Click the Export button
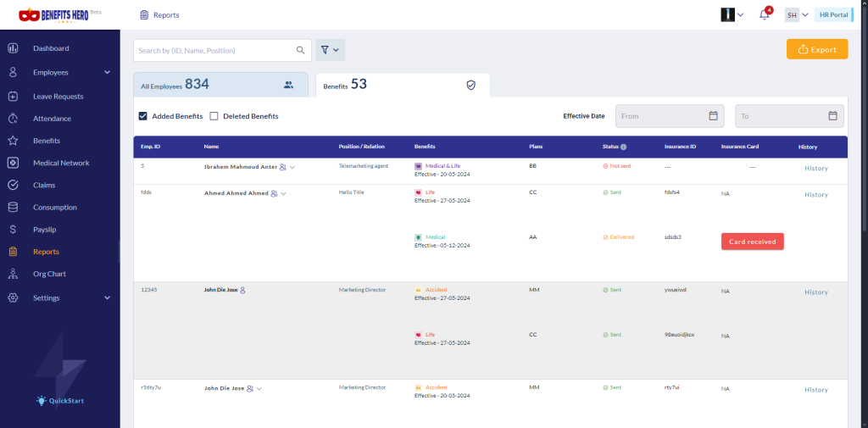 click(816, 50)
